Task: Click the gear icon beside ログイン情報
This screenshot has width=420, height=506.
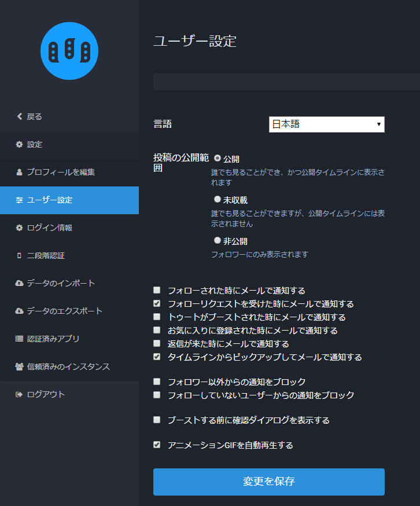Action: [x=19, y=228]
